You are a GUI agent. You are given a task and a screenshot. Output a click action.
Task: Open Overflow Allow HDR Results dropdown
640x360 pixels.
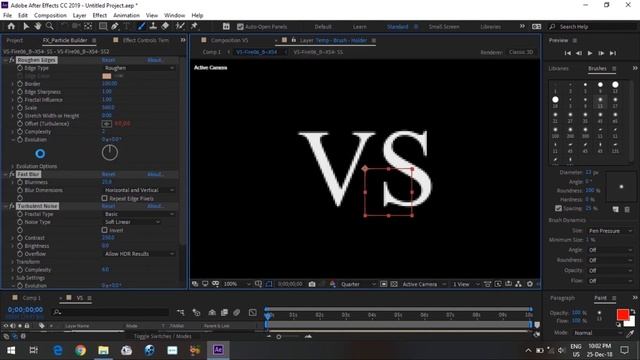pyautogui.click(x=138, y=254)
